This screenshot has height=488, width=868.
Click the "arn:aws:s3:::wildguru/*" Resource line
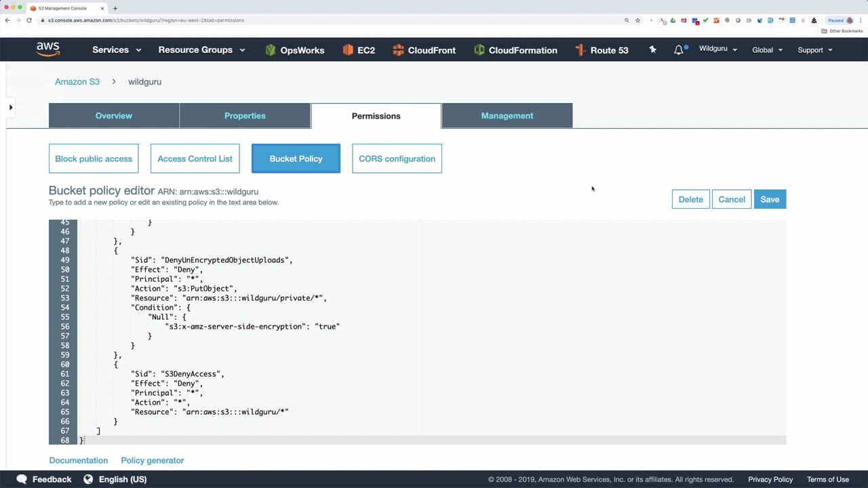point(210,412)
